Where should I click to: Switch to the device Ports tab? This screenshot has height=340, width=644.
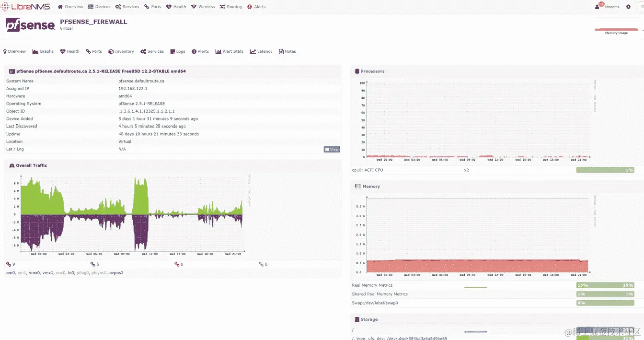pyautogui.click(x=94, y=51)
